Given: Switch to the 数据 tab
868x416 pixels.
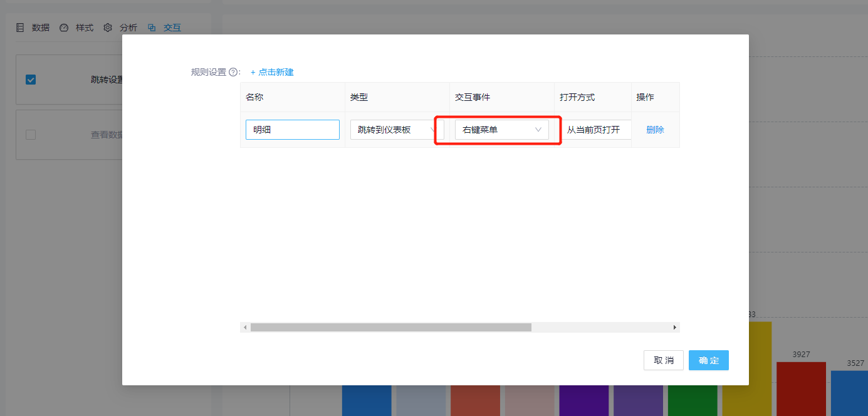Looking at the screenshot, I should point(40,27).
